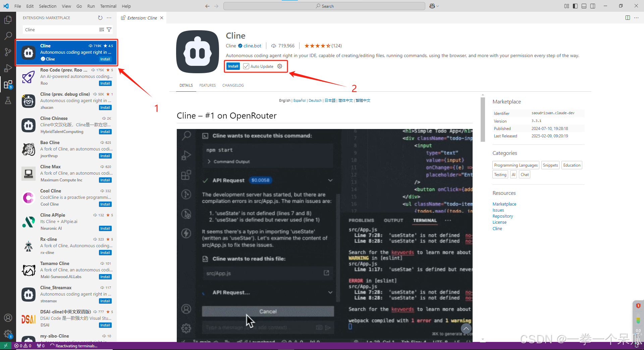Open the Manage gear in activity bar
The width and height of the screenshot is (644, 350).
(8, 334)
